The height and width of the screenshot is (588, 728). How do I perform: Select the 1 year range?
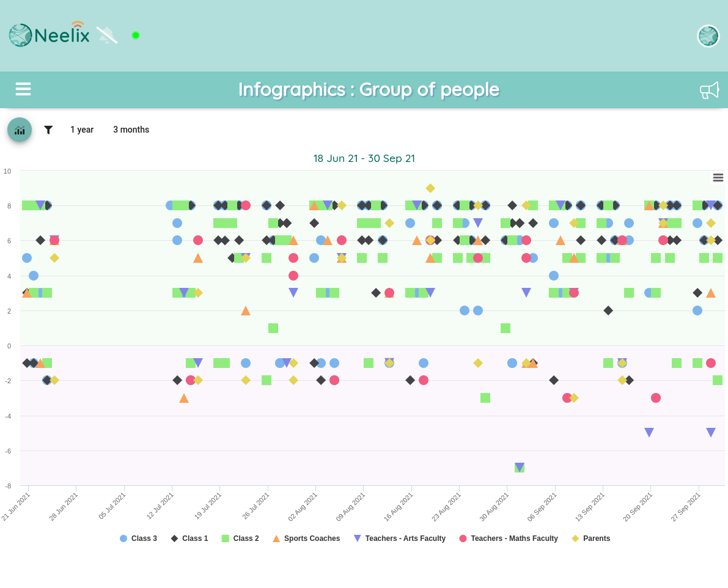click(x=82, y=130)
